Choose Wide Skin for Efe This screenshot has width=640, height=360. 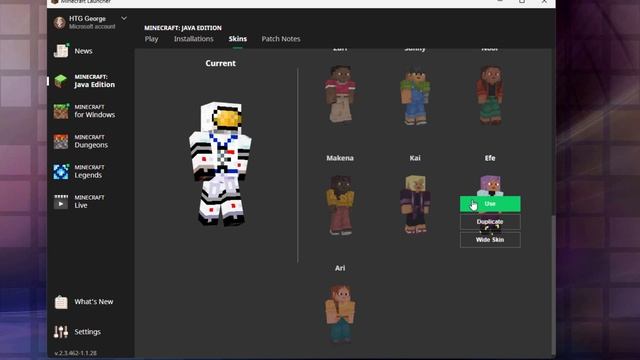click(490, 240)
